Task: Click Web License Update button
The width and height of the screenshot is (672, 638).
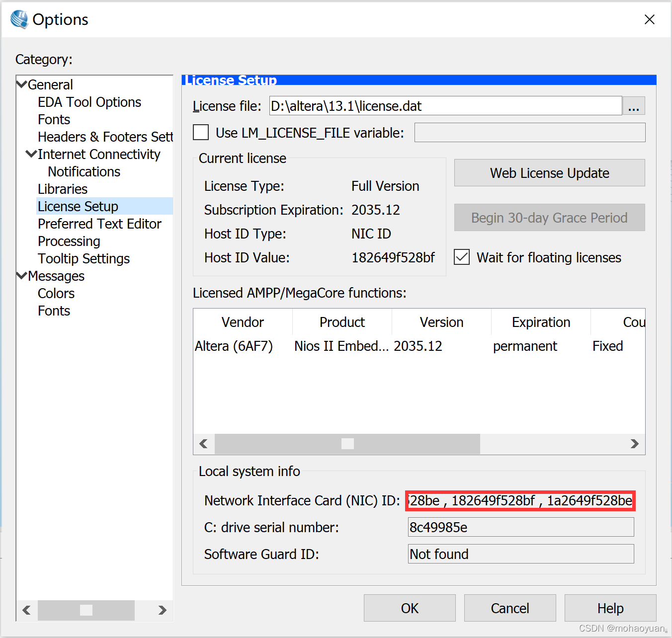Action: [549, 173]
